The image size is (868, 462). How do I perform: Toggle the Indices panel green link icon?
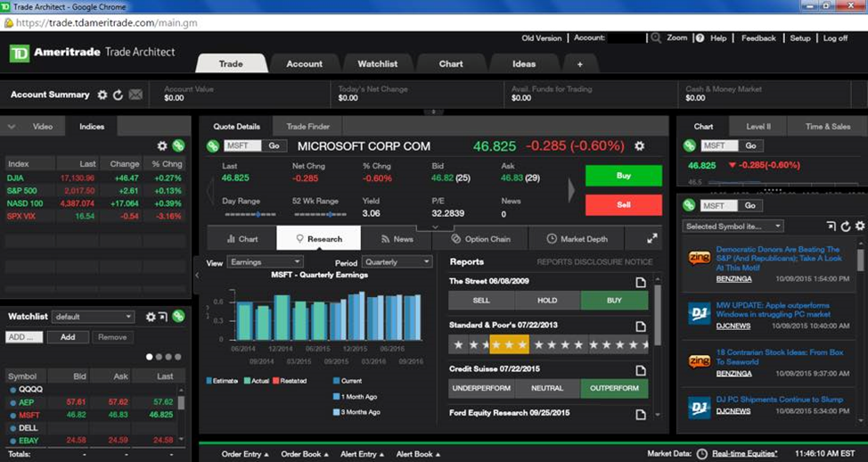point(178,146)
